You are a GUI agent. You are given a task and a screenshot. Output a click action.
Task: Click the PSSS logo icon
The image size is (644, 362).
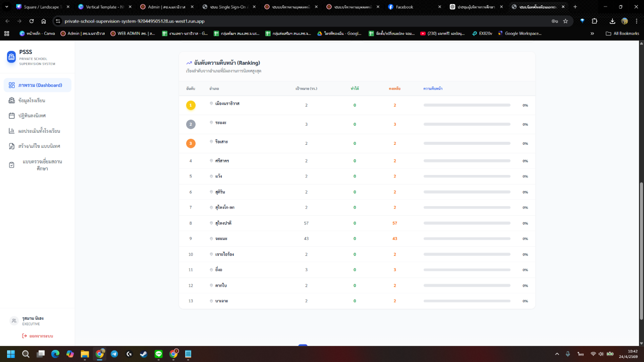[11, 57]
